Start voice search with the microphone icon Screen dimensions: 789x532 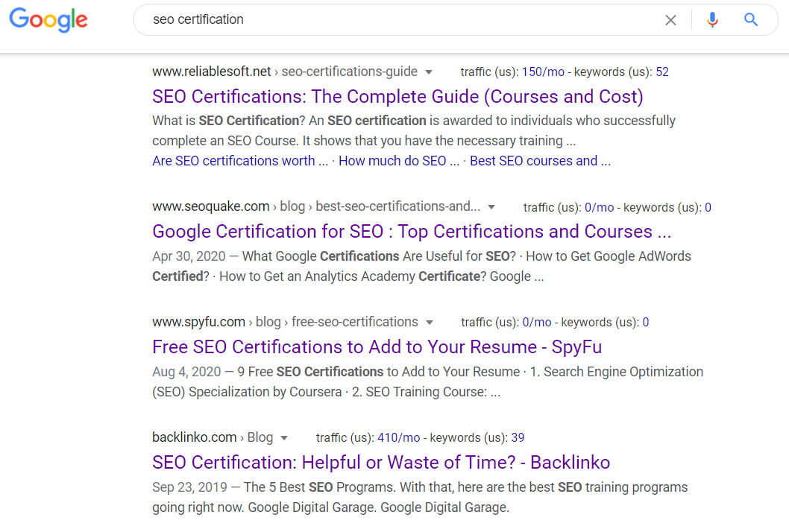tap(712, 20)
